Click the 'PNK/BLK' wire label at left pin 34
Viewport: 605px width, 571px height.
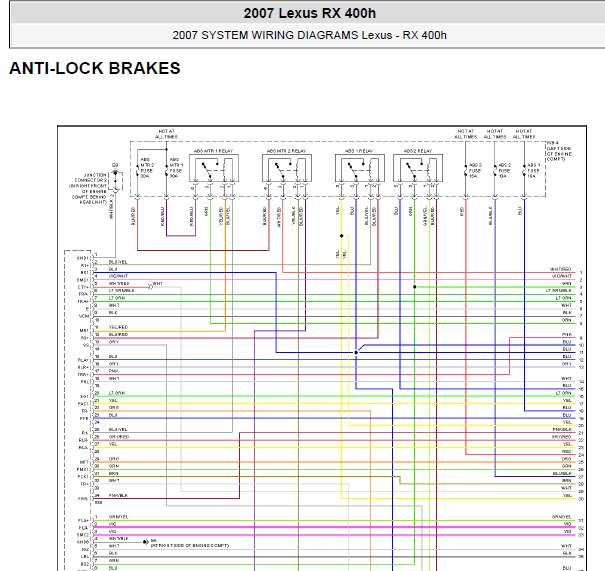pos(118,495)
